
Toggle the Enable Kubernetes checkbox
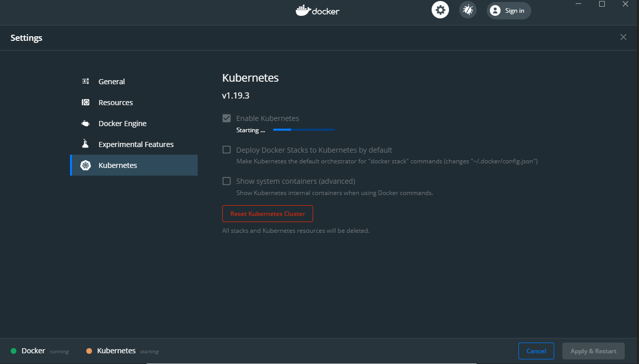pyautogui.click(x=226, y=118)
